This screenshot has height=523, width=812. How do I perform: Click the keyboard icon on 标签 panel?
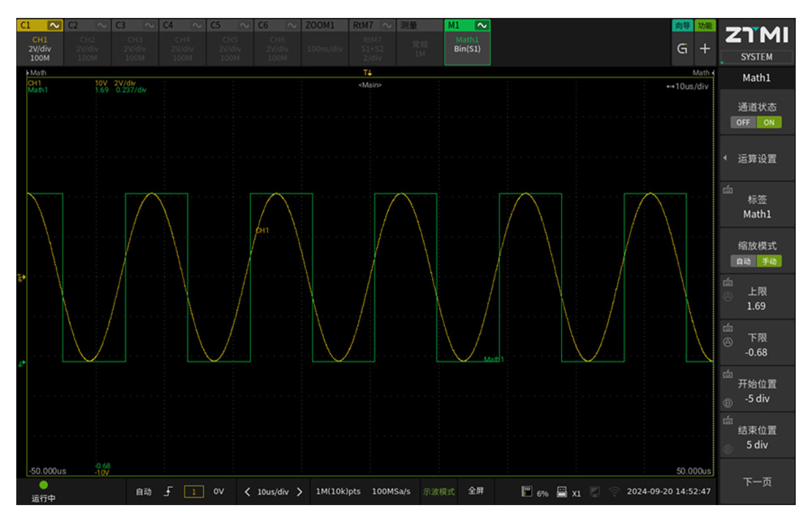point(728,190)
